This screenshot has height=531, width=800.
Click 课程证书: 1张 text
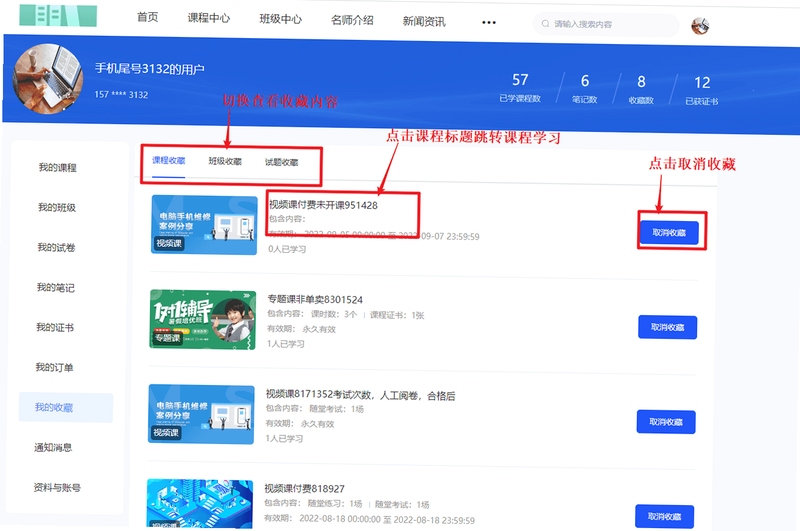397,315
